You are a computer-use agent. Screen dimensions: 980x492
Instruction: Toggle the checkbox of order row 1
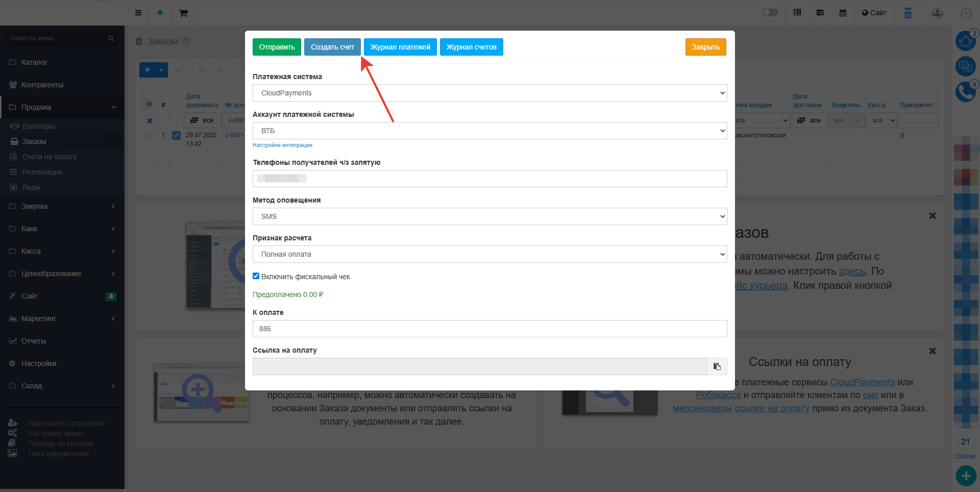pos(176,135)
